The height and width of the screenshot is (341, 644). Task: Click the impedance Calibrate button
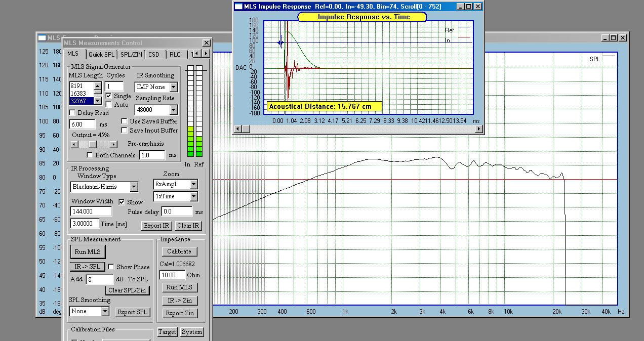click(x=179, y=251)
